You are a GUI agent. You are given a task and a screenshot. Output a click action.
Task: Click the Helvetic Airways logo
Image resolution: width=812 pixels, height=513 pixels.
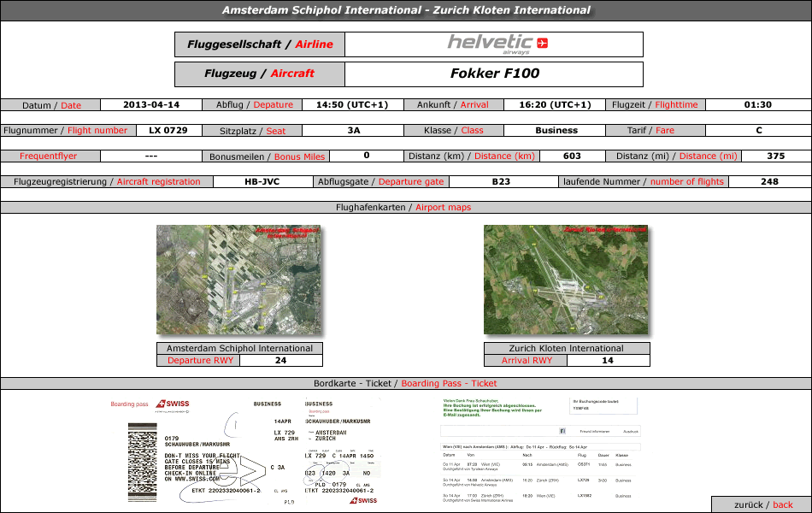[x=497, y=44]
